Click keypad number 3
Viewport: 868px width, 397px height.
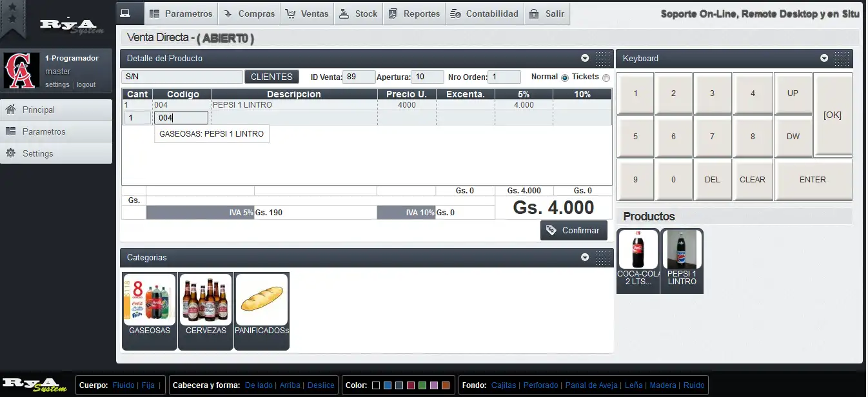coord(713,93)
